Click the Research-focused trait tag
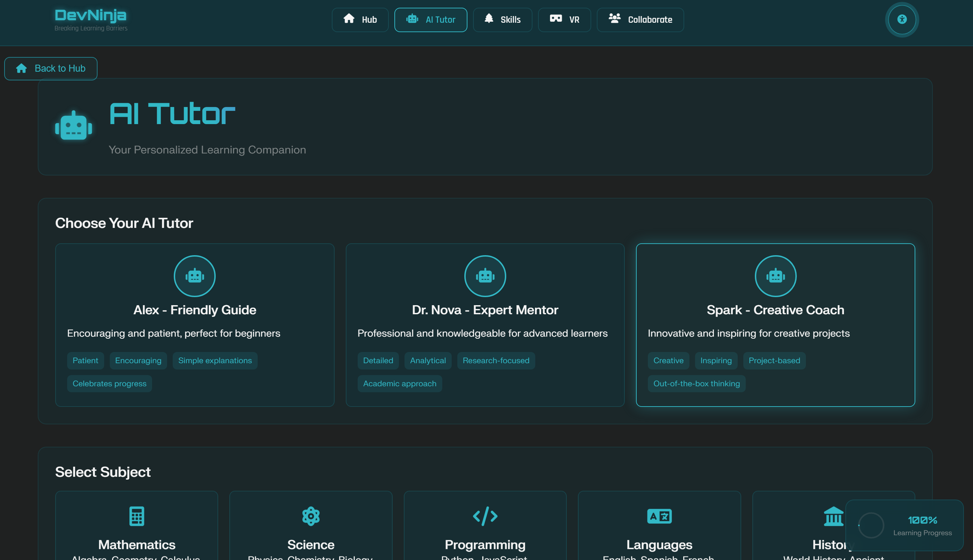This screenshot has height=560, width=973. click(496, 360)
